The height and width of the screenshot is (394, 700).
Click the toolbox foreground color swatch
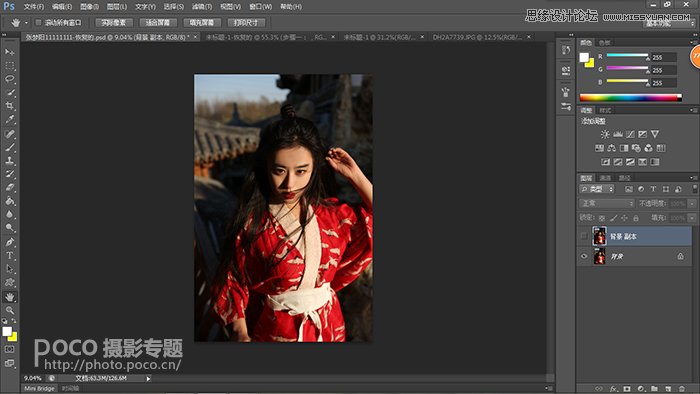[x=7, y=332]
